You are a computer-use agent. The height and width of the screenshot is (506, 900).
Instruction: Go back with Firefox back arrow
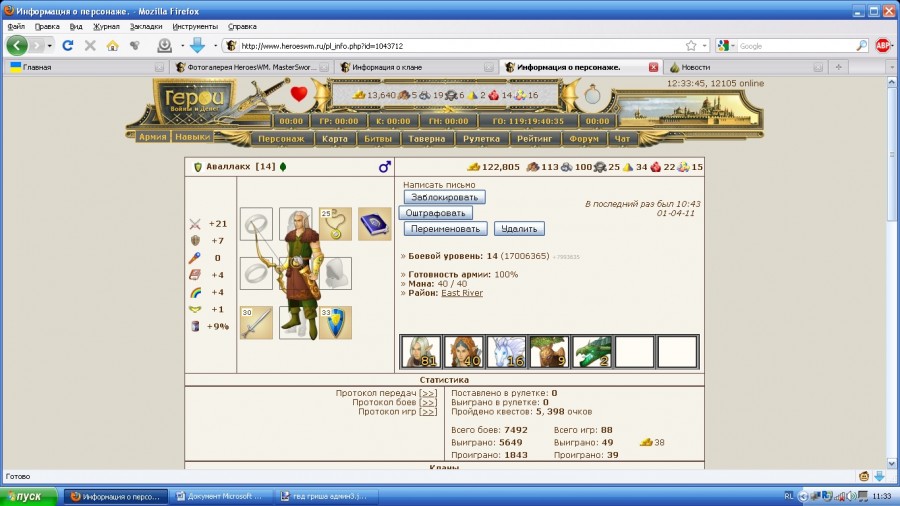[x=17, y=45]
